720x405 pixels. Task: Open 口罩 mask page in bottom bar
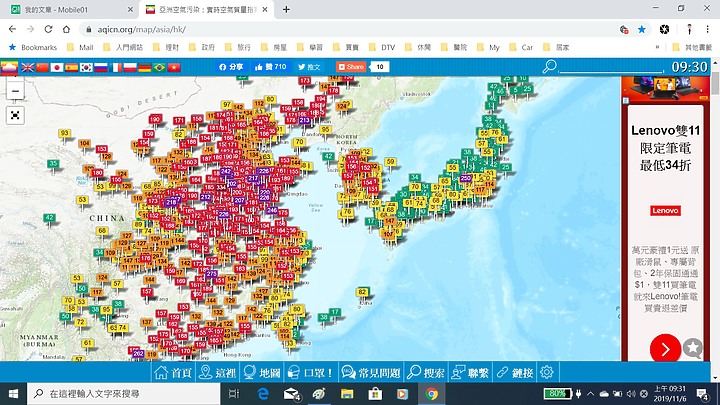pyautogui.click(x=310, y=372)
